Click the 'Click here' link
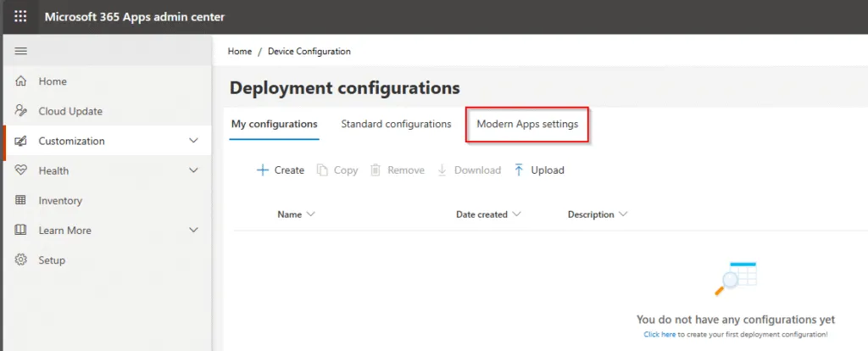 coord(659,334)
